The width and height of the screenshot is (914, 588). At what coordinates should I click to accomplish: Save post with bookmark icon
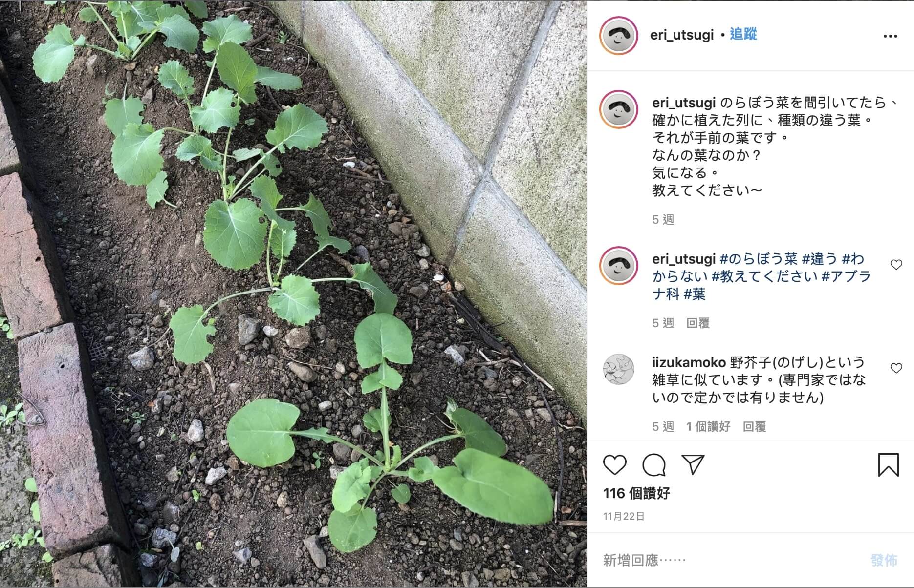click(x=888, y=464)
